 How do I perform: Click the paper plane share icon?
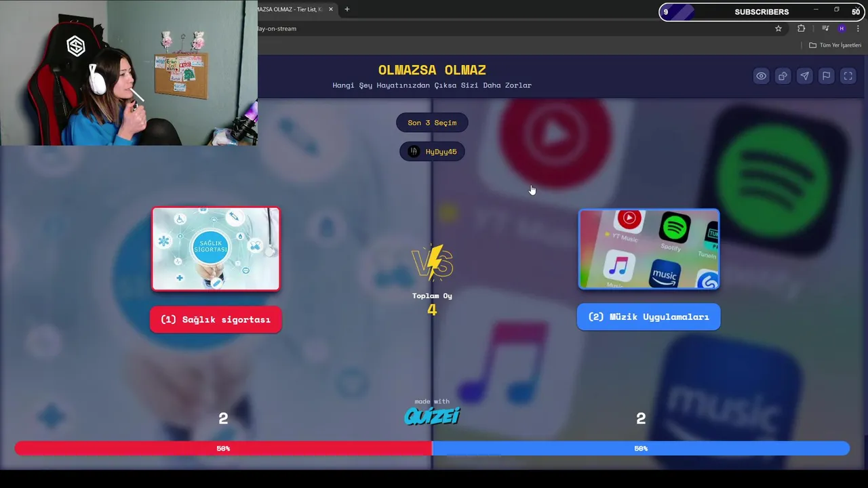pyautogui.click(x=804, y=76)
